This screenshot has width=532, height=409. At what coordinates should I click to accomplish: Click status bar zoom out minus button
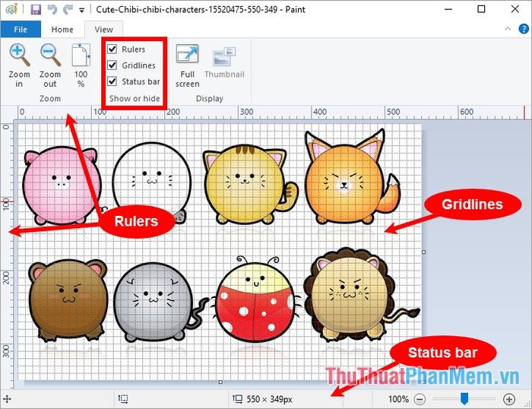(x=420, y=399)
